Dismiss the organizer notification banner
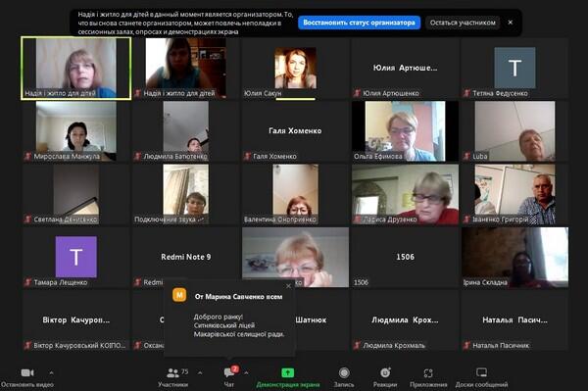 (x=511, y=23)
